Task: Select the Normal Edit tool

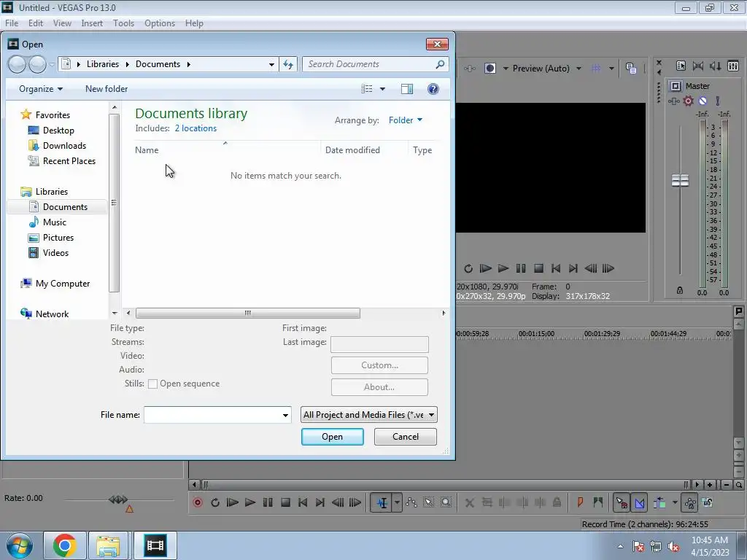Action: pyautogui.click(x=382, y=502)
